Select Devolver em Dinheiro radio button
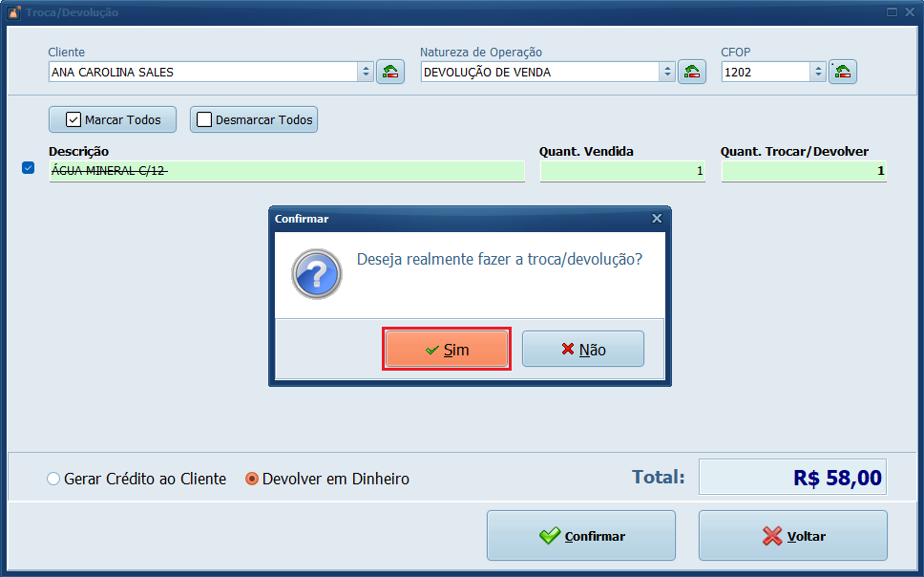 tap(252, 479)
